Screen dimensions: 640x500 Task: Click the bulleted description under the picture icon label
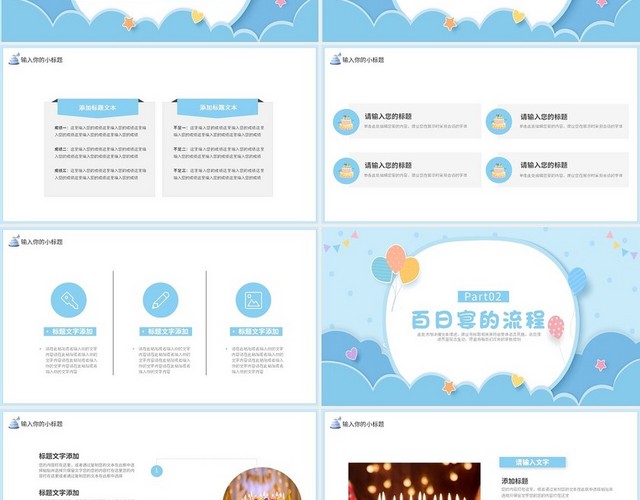click(x=256, y=360)
